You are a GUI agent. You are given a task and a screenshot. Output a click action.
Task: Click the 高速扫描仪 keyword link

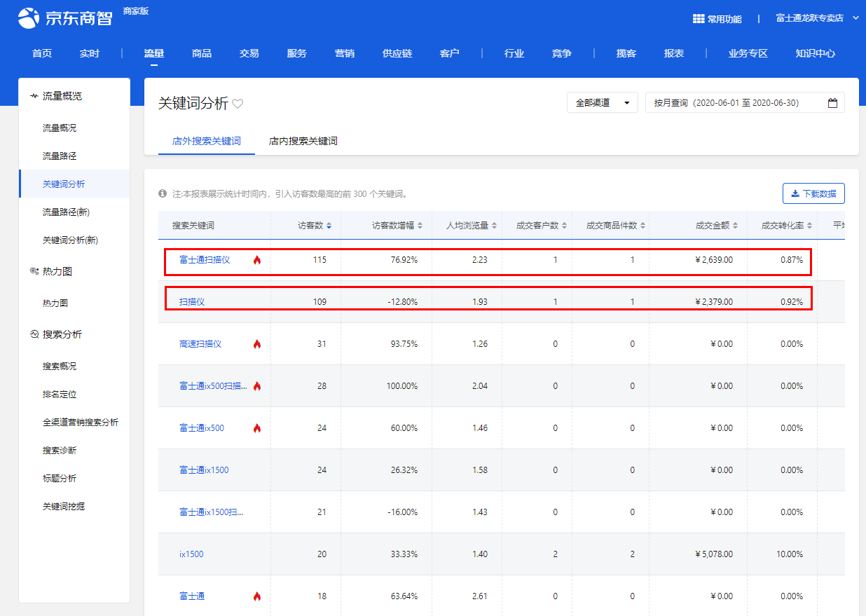(x=200, y=344)
